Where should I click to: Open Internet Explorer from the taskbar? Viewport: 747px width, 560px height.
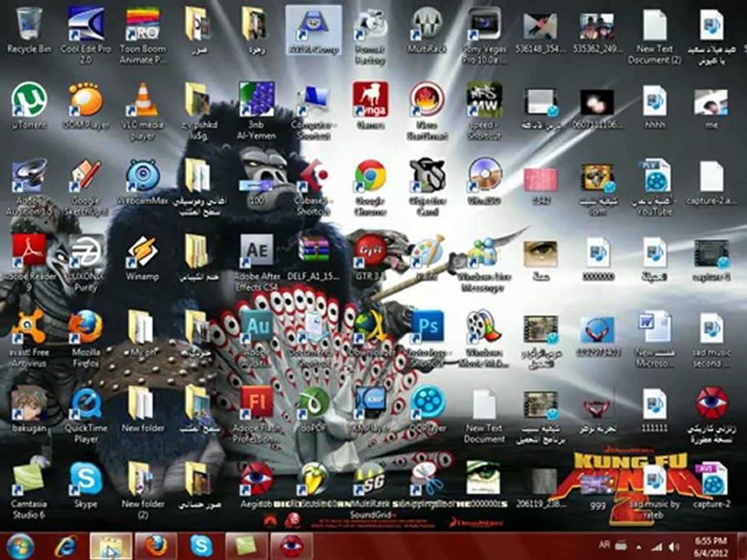click(x=66, y=545)
